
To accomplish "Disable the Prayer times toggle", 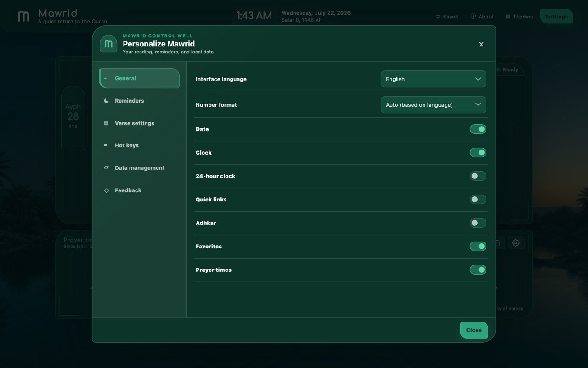I will (478, 270).
